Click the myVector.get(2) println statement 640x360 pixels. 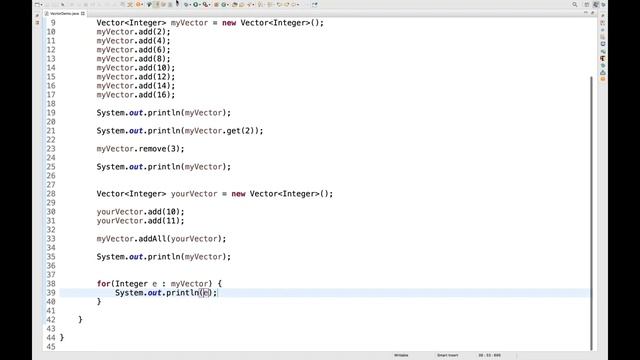[x=180, y=131]
